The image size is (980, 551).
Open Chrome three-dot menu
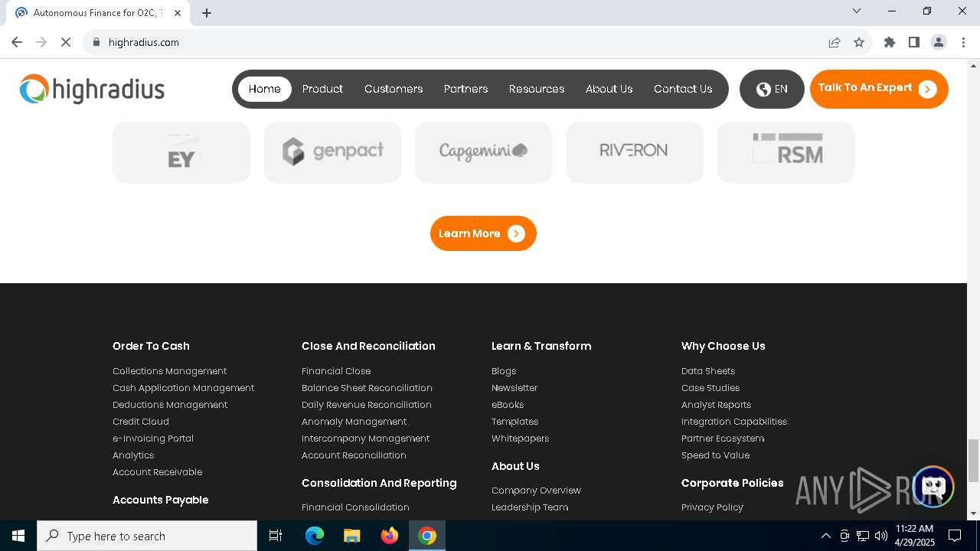963,42
